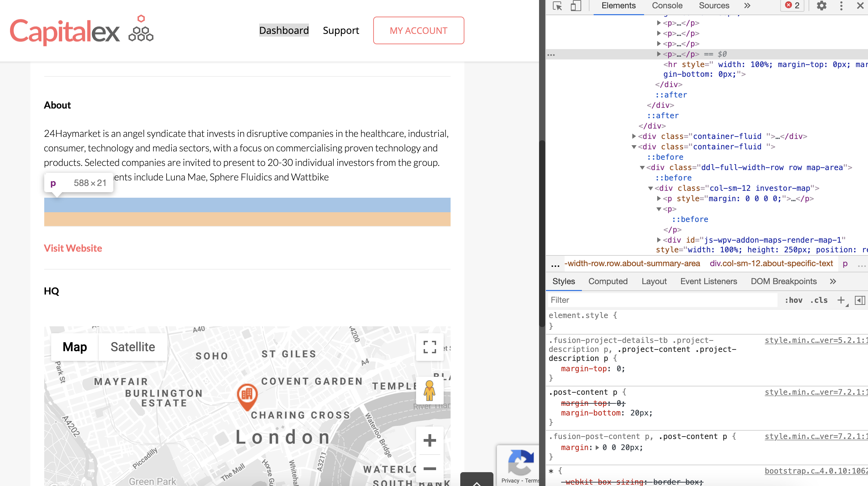Show more styles pane tabs

click(833, 281)
